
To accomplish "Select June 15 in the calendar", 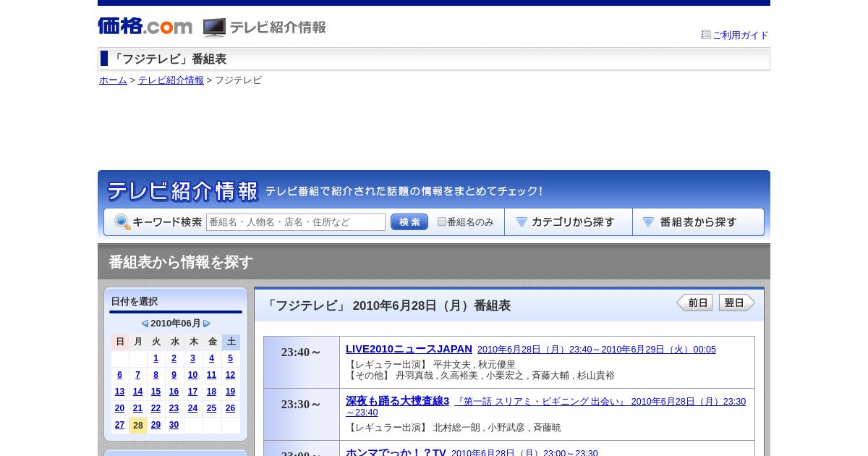I will 156,392.
